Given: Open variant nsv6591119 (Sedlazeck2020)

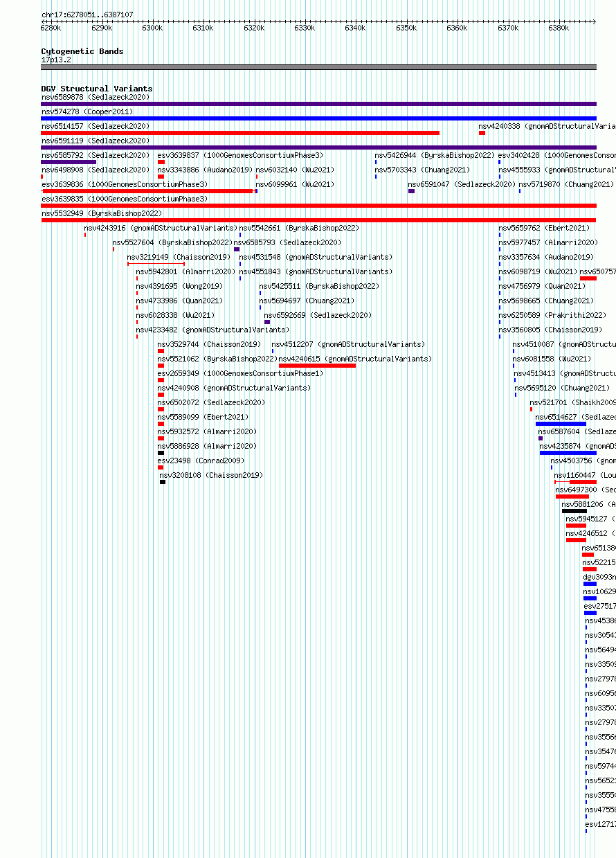Looking at the screenshot, I should click(96, 141).
